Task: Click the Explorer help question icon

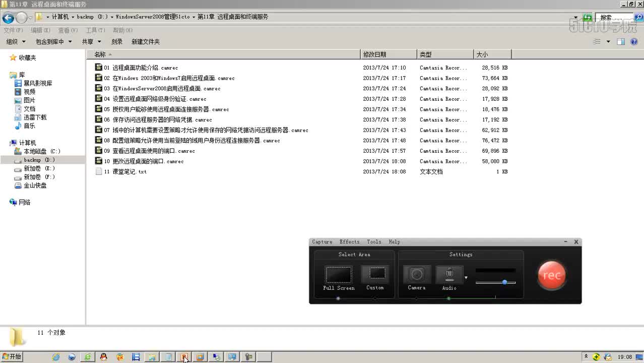Action: tap(634, 42)
